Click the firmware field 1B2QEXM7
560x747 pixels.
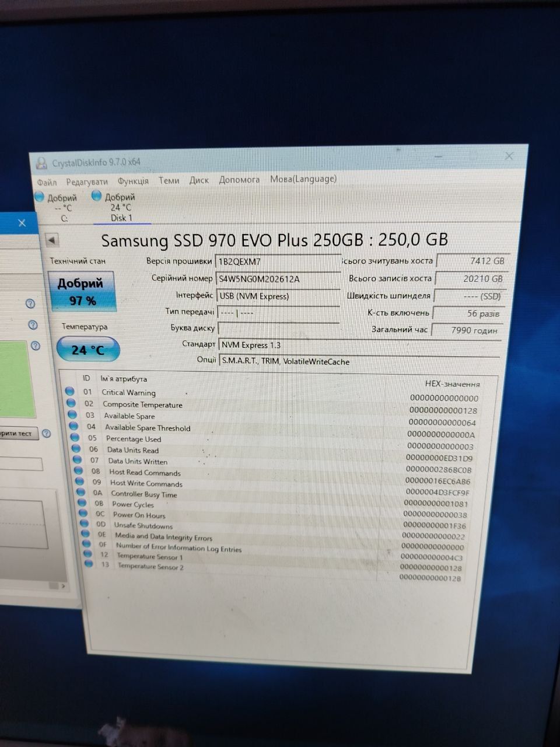[x=278, y=261]
